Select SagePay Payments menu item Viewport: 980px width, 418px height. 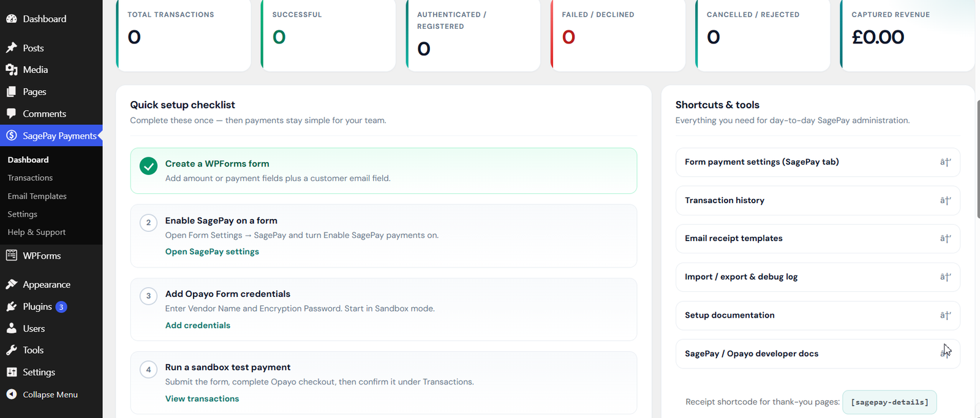coord(51,135)
